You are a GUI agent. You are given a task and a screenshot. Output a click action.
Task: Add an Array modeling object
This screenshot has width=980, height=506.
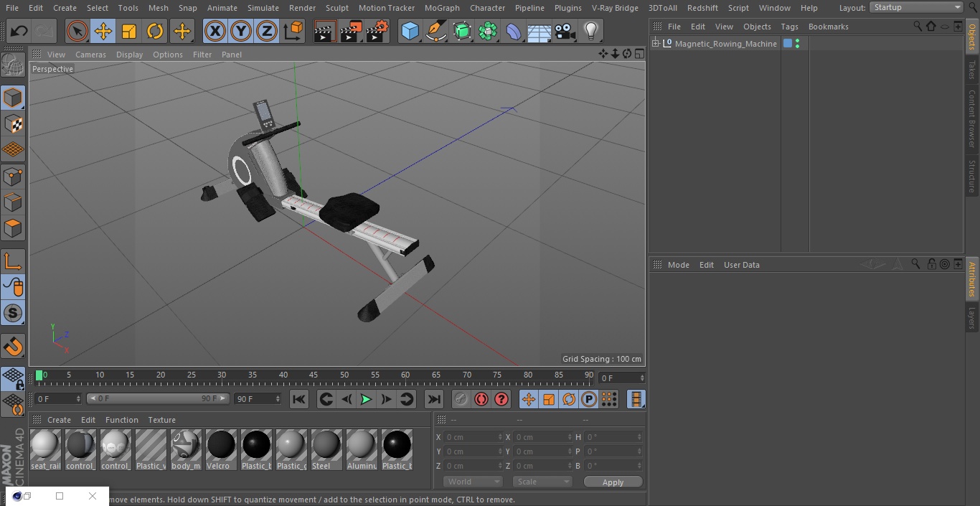[x=488, y=32]
